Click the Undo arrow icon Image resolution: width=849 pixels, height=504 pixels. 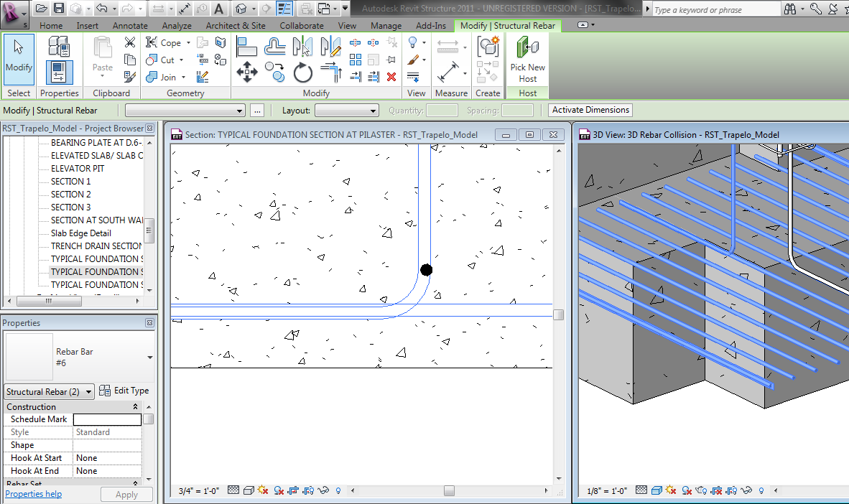click(101, 8)
